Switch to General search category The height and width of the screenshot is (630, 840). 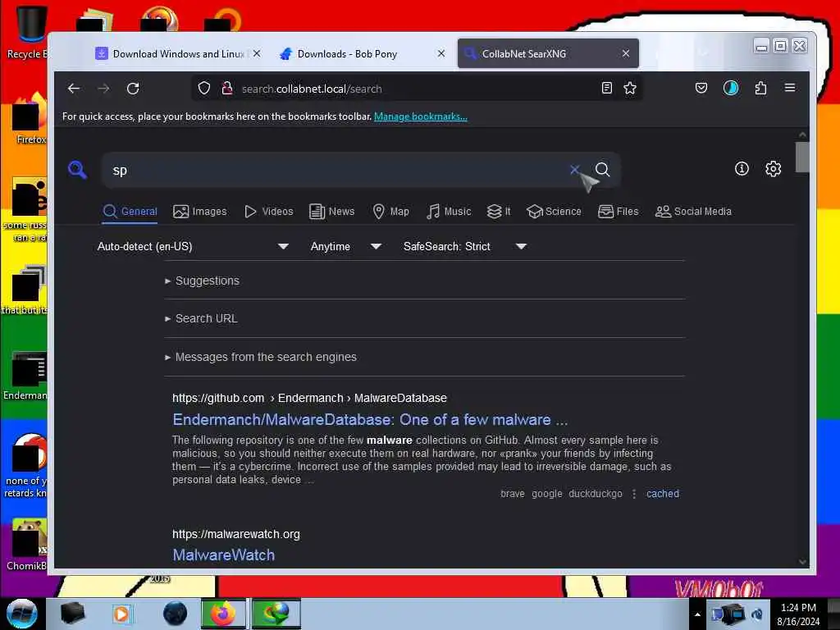coord(130,212)
